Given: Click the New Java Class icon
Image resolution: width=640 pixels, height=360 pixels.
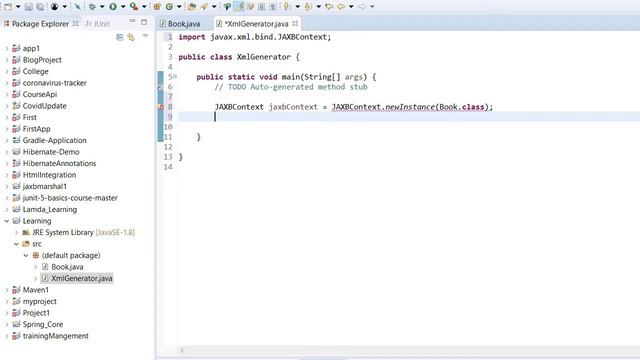Looking at the screenshot, I should pyautogui.click(x=169, y=7).
